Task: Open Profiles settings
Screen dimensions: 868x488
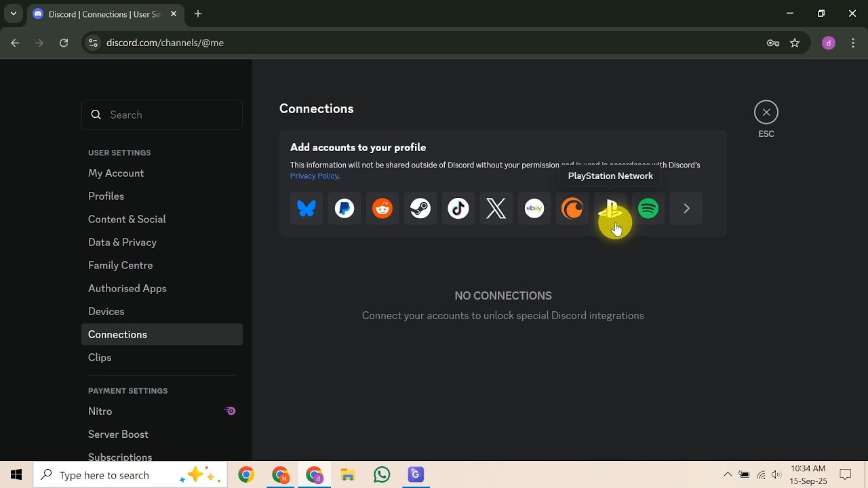Action: [x=162, y=197]
